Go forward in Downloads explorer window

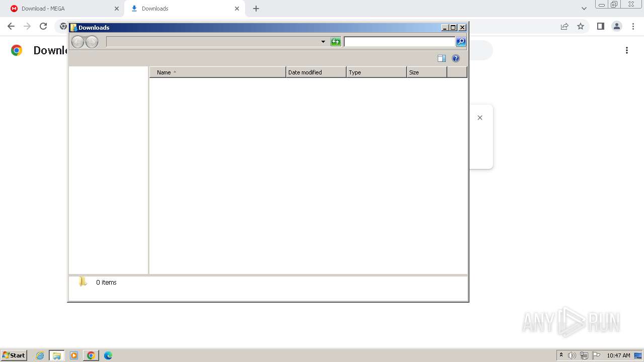pos(92,42)
